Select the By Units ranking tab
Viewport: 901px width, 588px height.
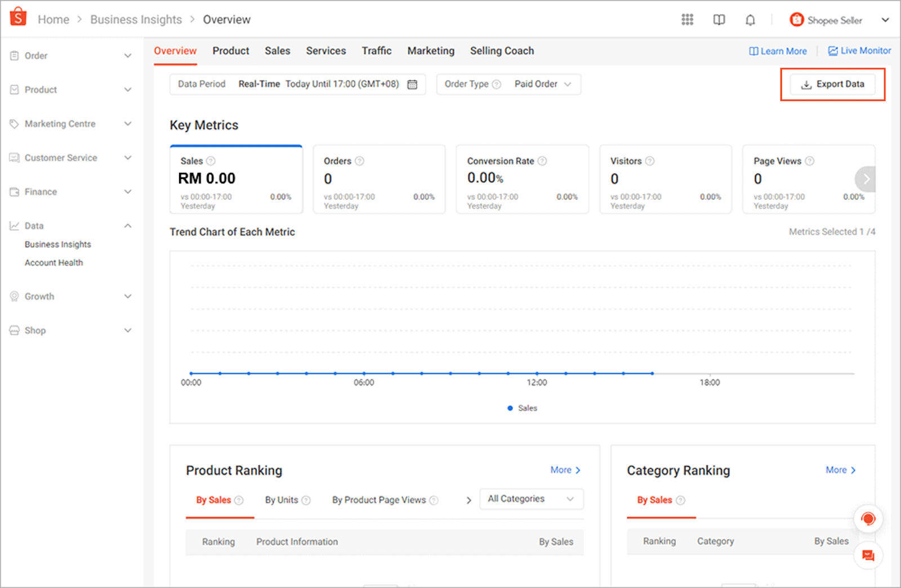282,500
